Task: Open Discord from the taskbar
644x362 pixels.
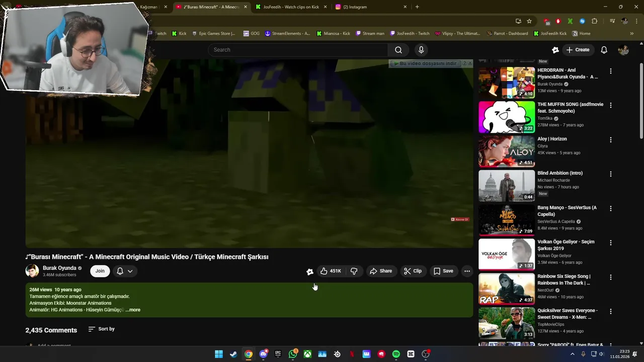Action: point(263,354)
